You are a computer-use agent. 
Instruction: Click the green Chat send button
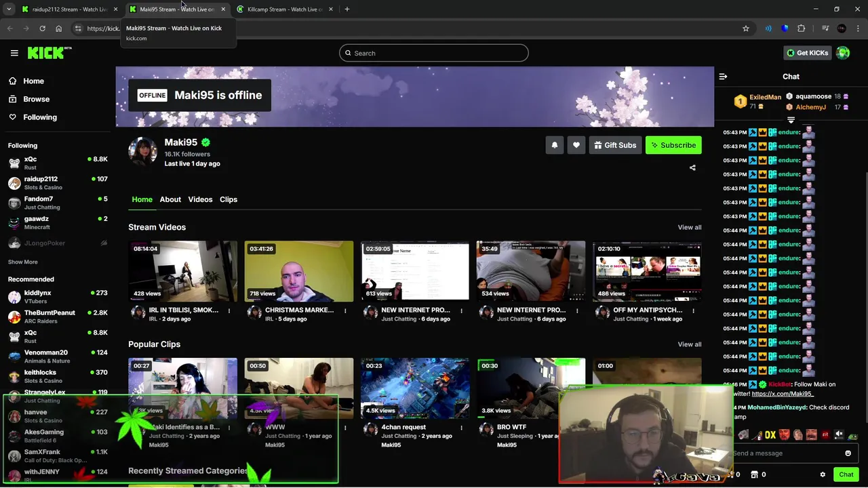pyautogui.click(x=846, y=474)
